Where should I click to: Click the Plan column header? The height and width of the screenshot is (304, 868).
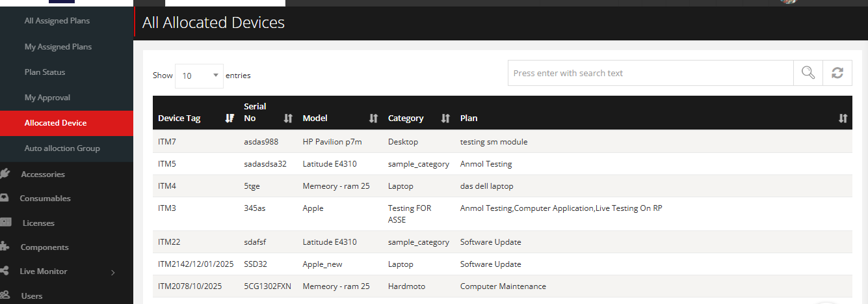pos(653,113)
